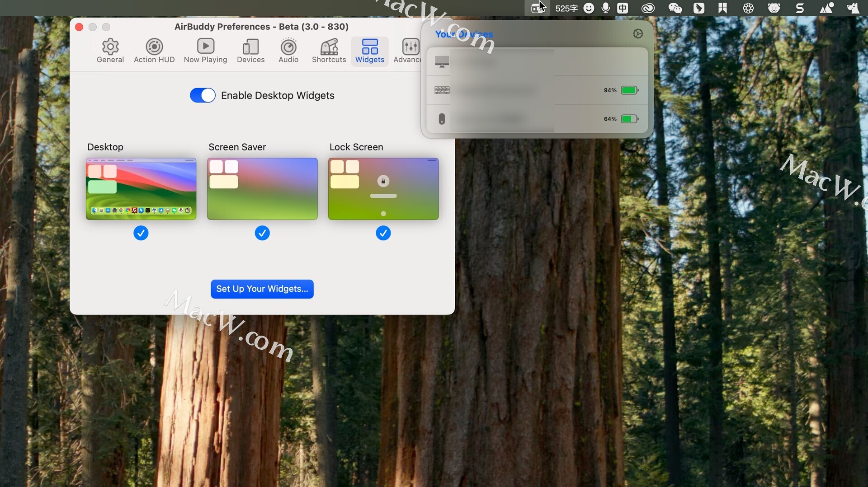Toggle Enable Desktop Widgets switch
This screenshot has height=487, width=868.
[203, 95]
